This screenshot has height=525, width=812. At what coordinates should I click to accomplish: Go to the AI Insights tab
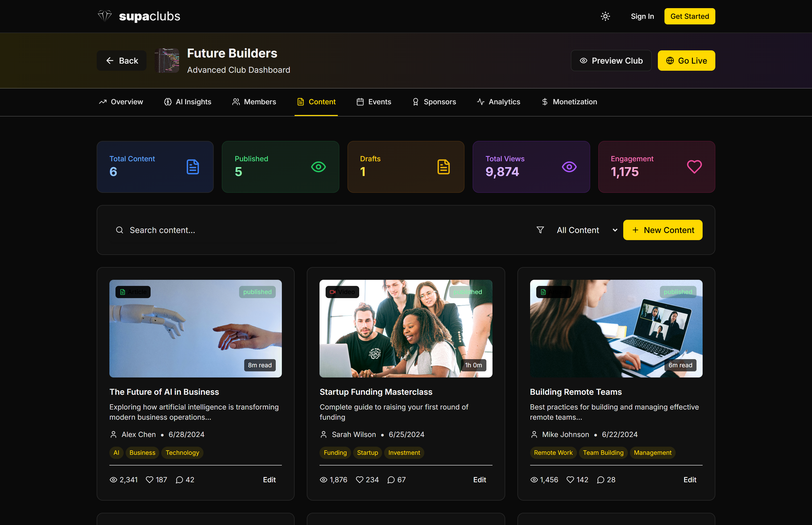pyautogui.click(x=187, y=101)
